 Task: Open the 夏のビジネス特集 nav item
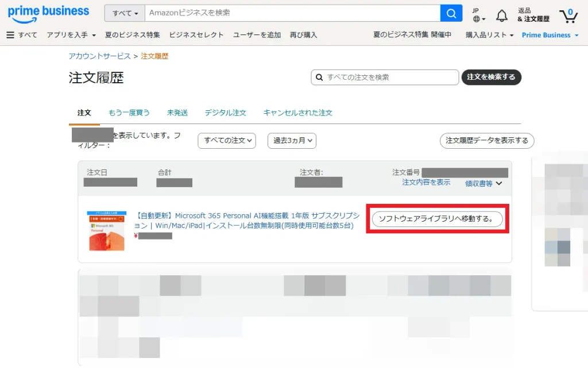coord(133,35)
